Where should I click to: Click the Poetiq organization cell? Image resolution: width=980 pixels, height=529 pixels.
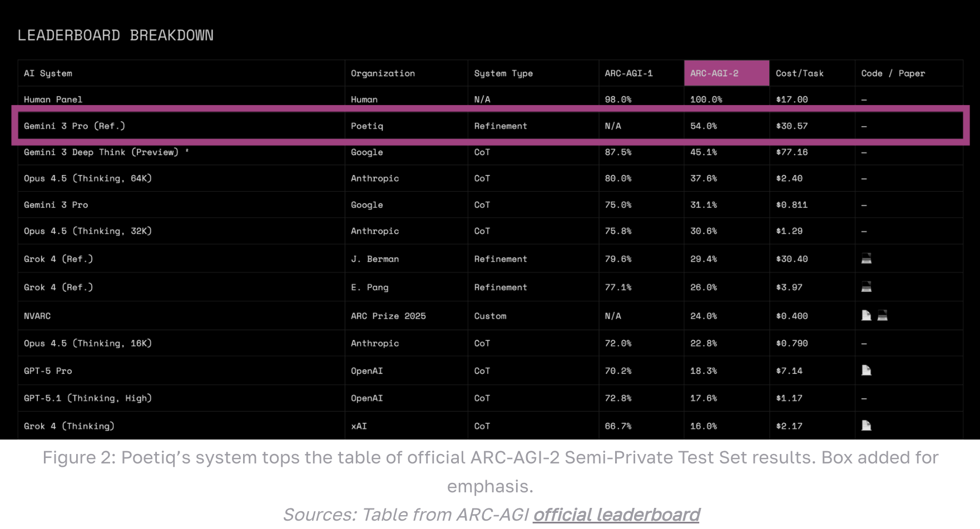point(367,126)
